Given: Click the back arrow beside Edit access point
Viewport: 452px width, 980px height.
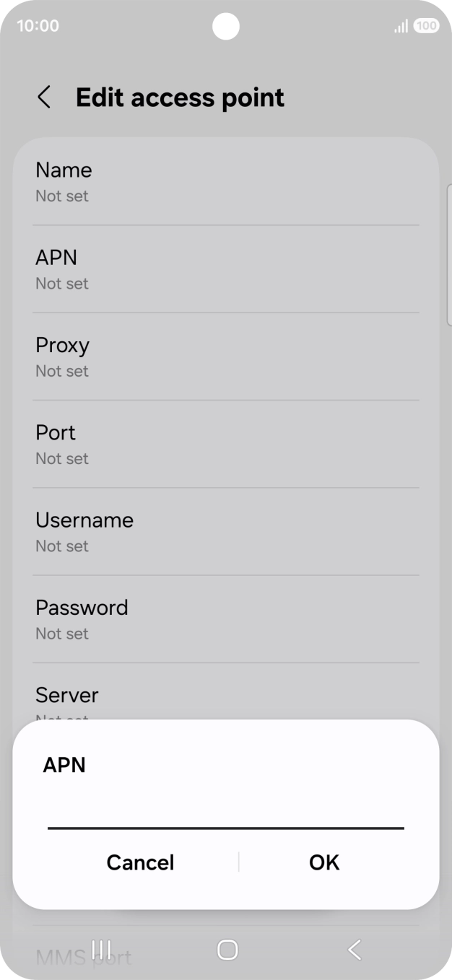Looking at the screenshot, I should point(44,97).
